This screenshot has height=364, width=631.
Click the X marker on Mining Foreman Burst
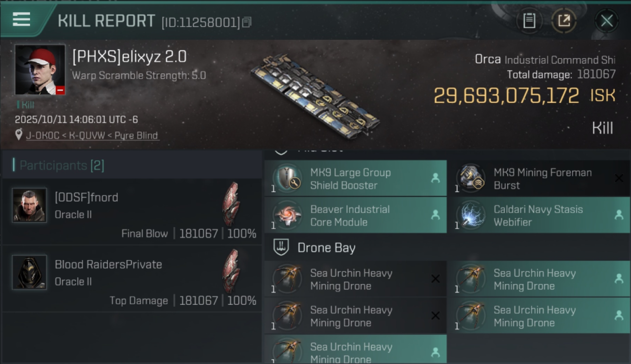pos(619,178)
